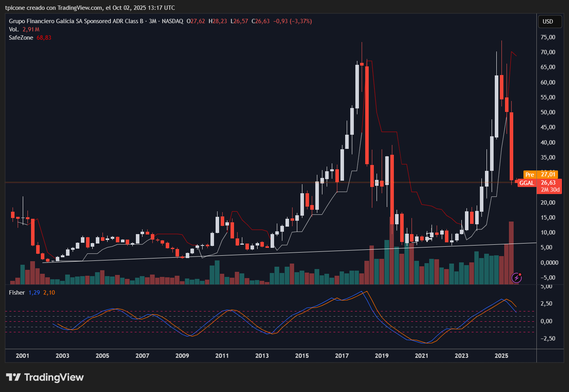This screenshot has height=392, width=569.
Task: Click the 2001 label on time axis
Action: 22,356
